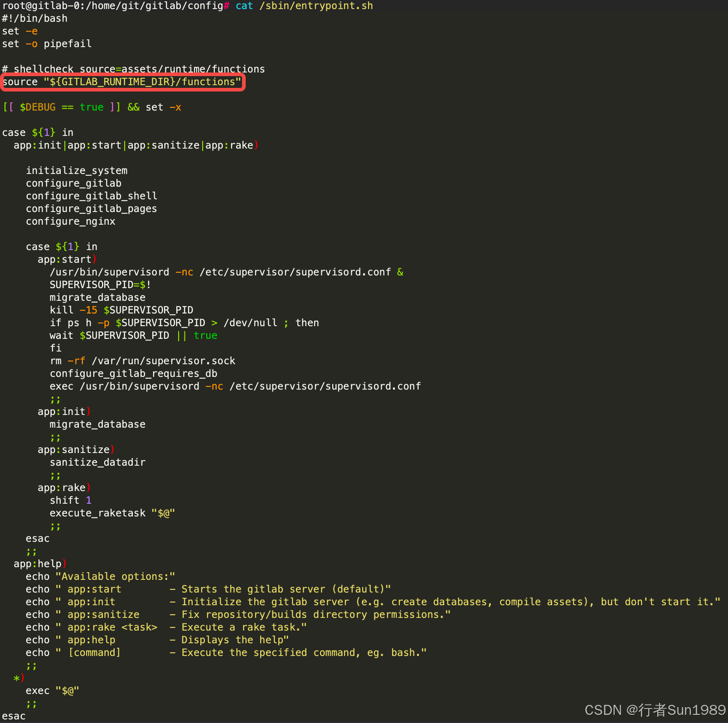Click the 'exec "$@"' line

pos(53,691)
